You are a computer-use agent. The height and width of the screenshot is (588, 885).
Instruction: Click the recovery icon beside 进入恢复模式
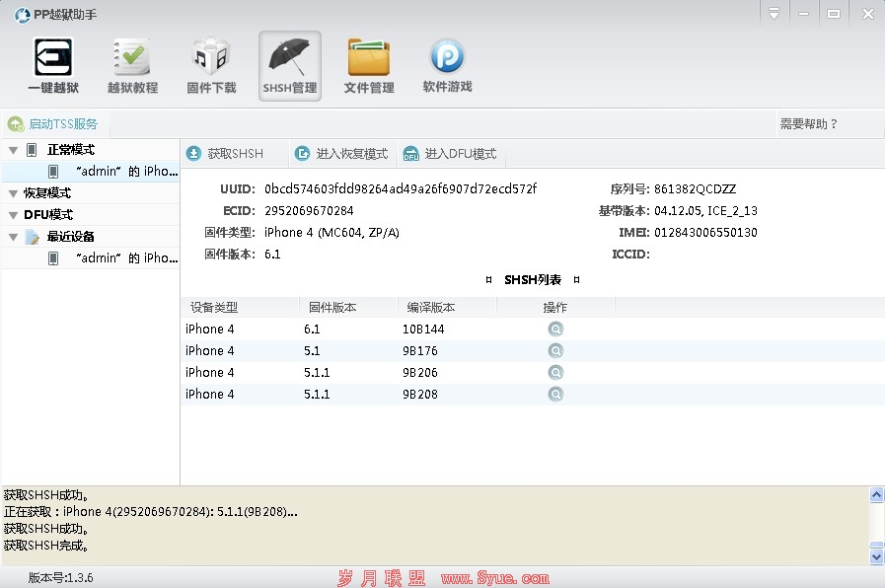click(x=303, y=154)
